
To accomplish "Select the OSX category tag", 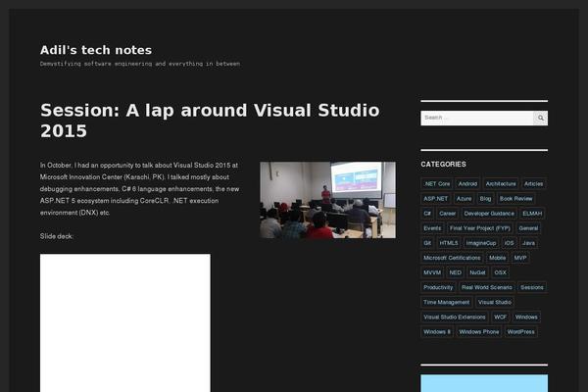I will pyautogui.click(x=500, y=272).
